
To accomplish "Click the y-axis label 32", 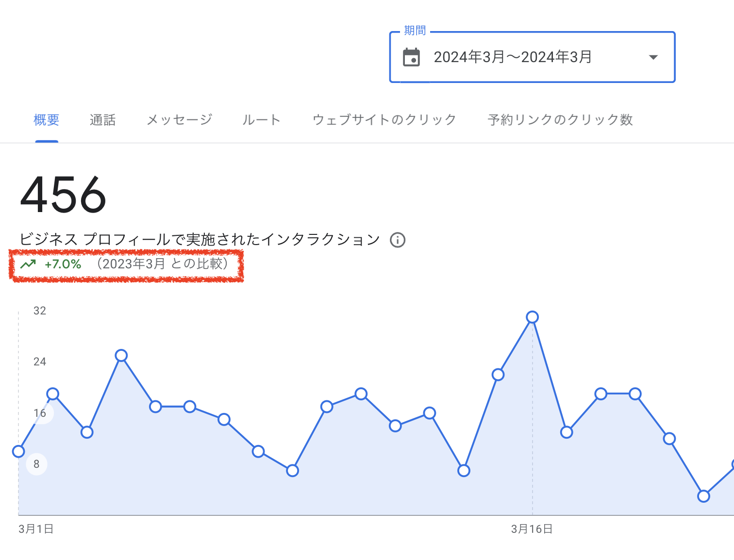I will point(40,311).
